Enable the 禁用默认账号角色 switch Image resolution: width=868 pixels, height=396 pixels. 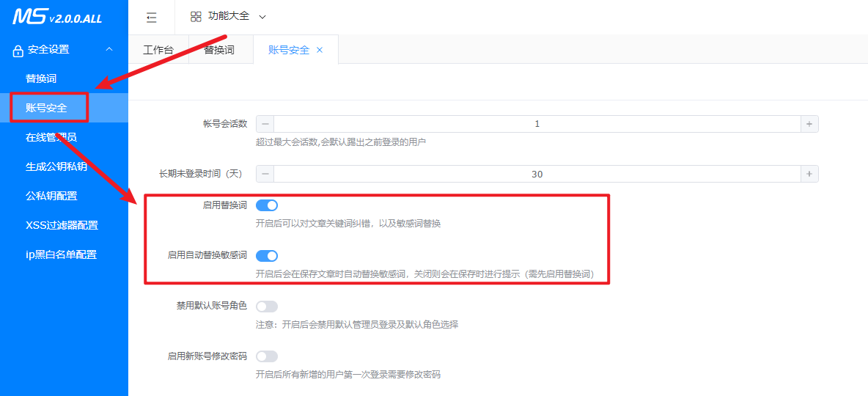(x=267, y=306)
